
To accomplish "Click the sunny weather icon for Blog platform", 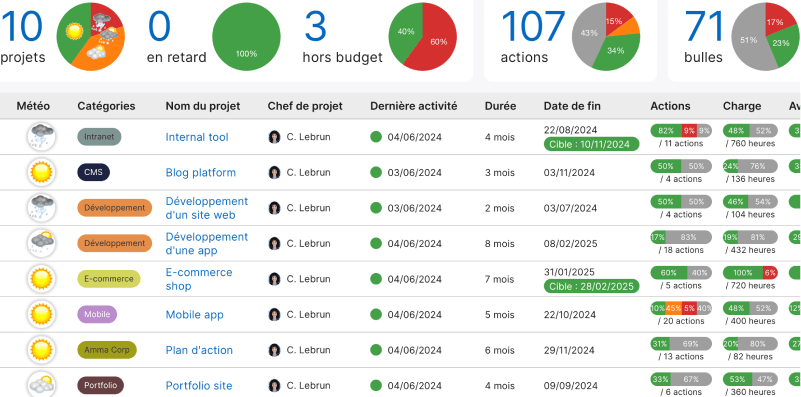I will [41, 172].
